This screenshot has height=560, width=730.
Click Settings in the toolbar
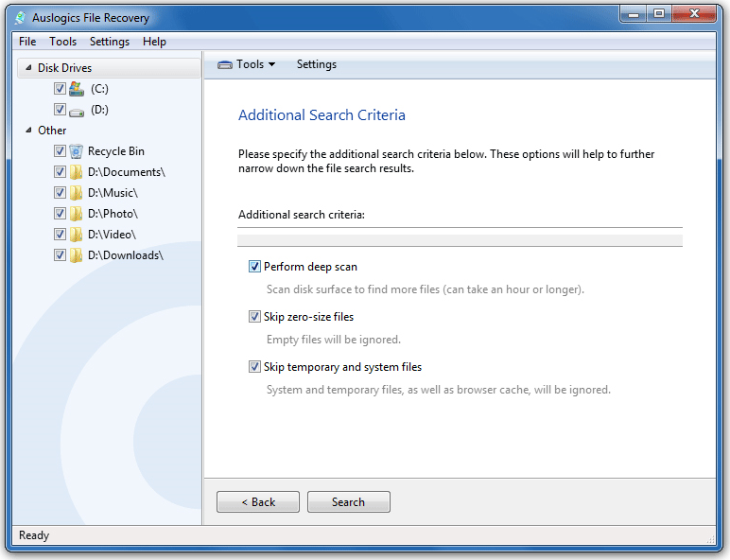pyautogui.click(x=316, y=64)
